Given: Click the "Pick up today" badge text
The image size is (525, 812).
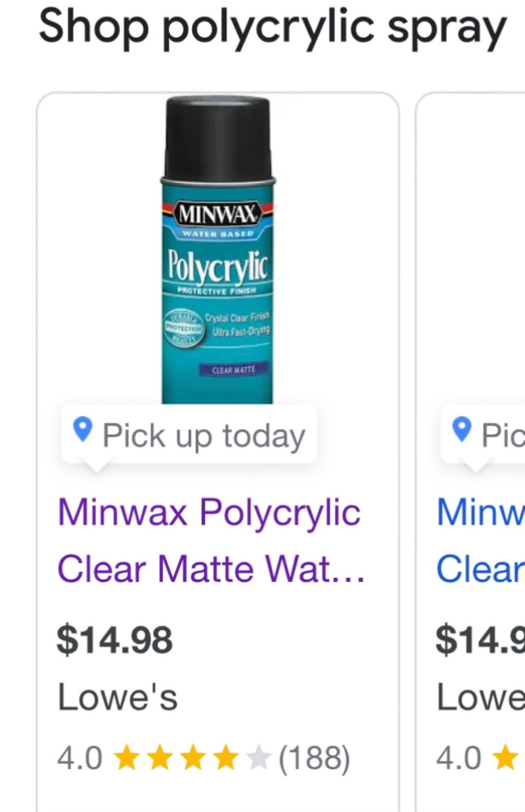Looking at the screenshot, I should point(203,436).
